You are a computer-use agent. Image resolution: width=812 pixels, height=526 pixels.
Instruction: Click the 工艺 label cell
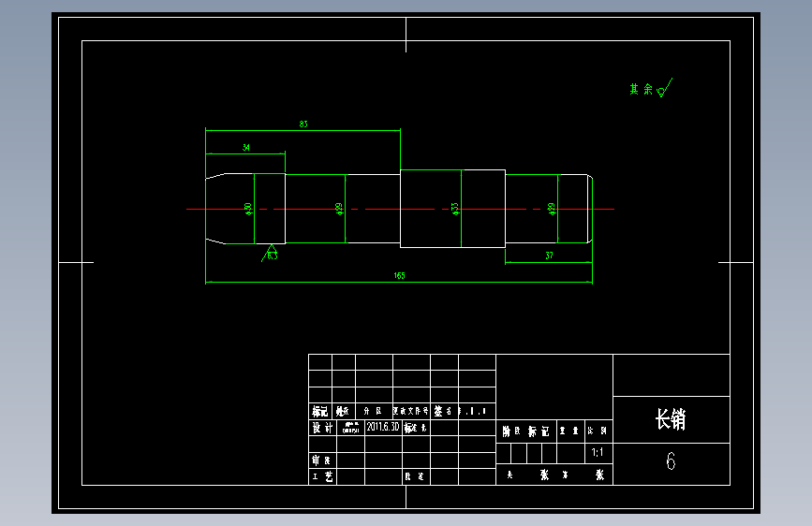(322, 476)
